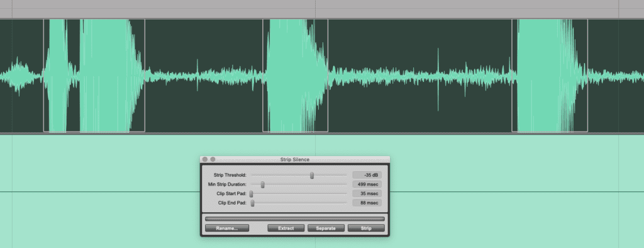
Task: Click the 35 msec start pad field
Action: pyautogui.click(x=367, y=193)
